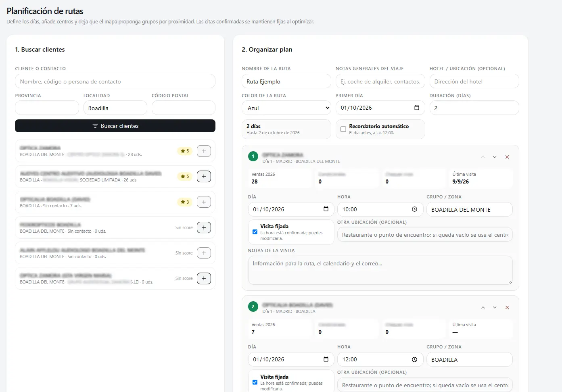Click the star 3 score badge
The height and width of the screenshot is (392, 562).
coord(185,202)
